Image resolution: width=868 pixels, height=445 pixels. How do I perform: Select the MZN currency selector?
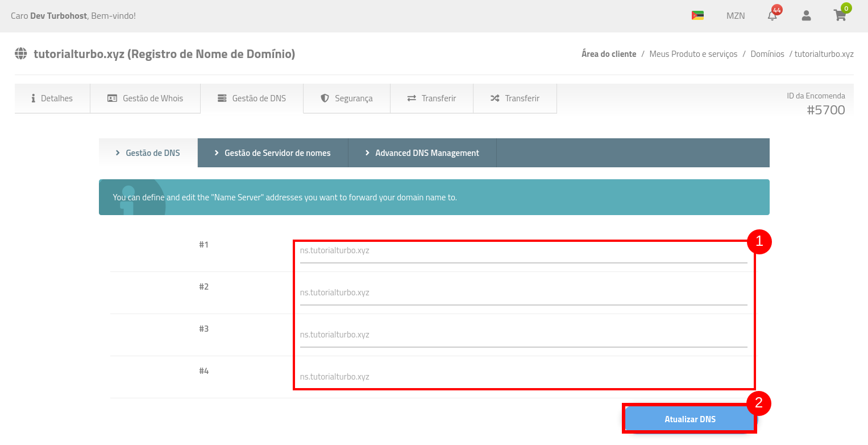(736, 16)
